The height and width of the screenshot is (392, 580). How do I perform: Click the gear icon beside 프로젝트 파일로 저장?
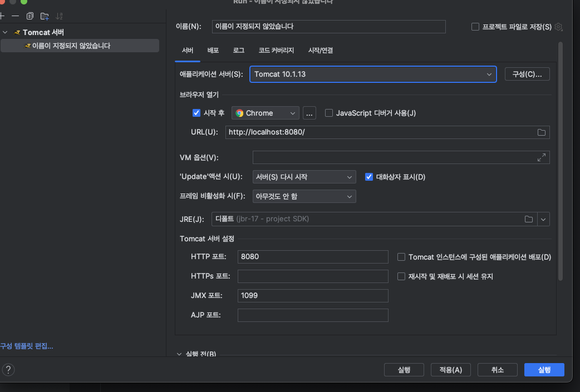click(x=558, y=27)
